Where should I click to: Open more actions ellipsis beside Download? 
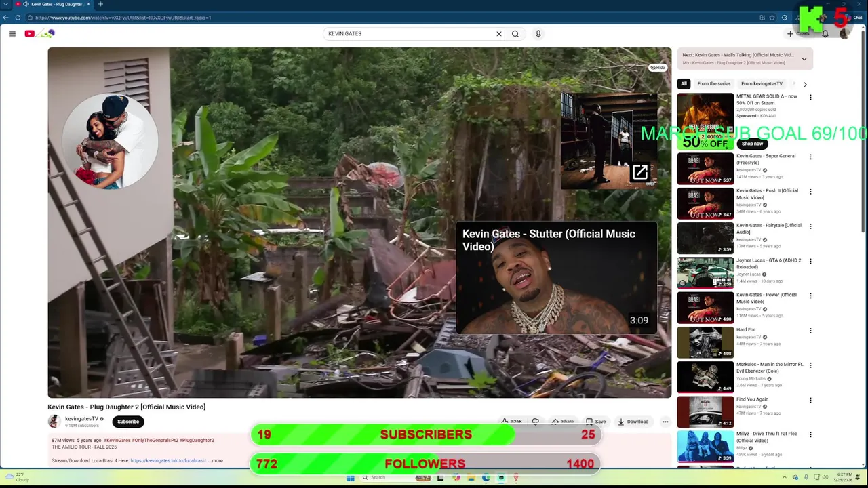665,422
